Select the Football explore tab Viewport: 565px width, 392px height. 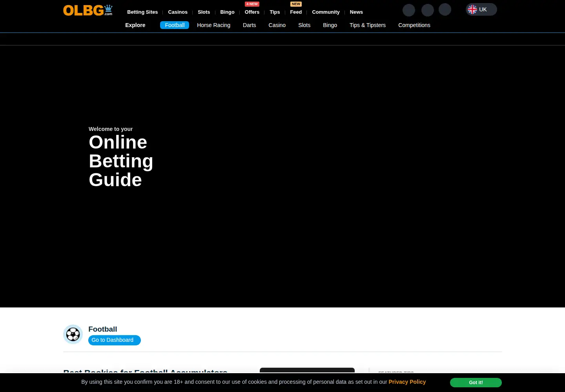[x=175, y=25]
